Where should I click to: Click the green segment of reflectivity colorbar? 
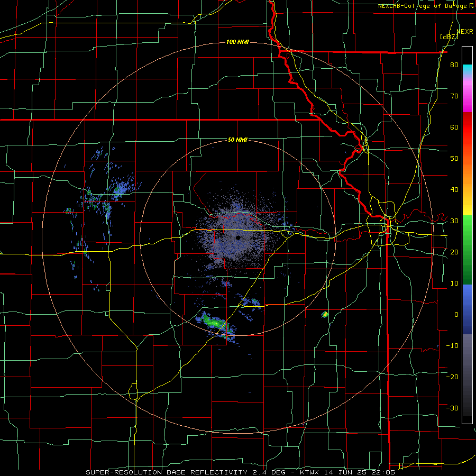click(x=467, y=250)
